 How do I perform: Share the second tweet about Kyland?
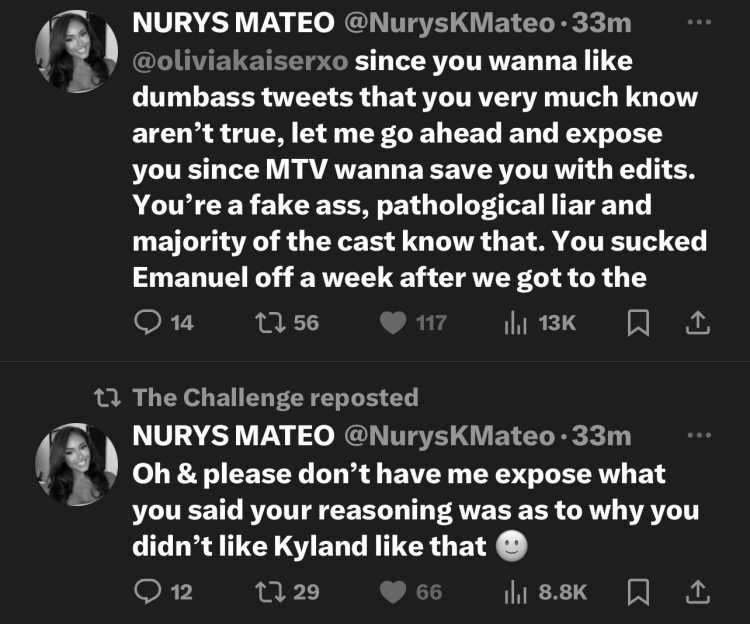(697, 591)
